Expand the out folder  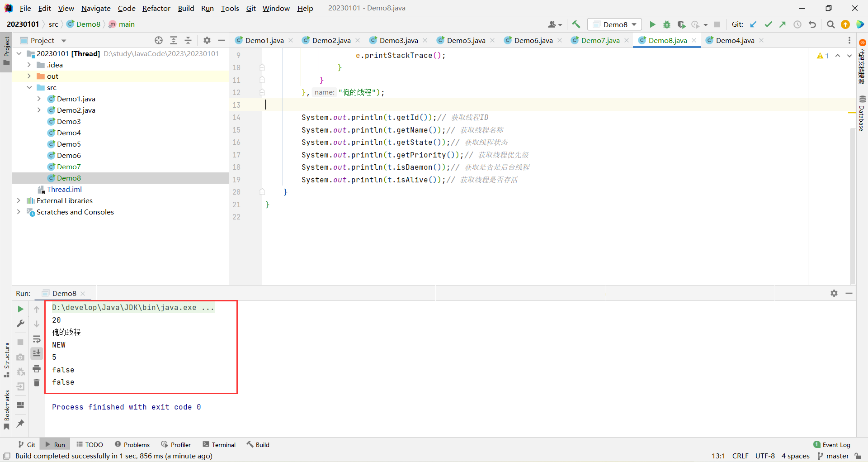29,76
